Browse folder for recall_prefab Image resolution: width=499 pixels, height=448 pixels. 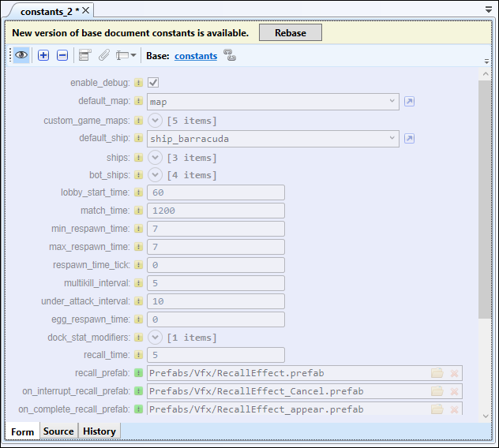click(x=437, y=373)
